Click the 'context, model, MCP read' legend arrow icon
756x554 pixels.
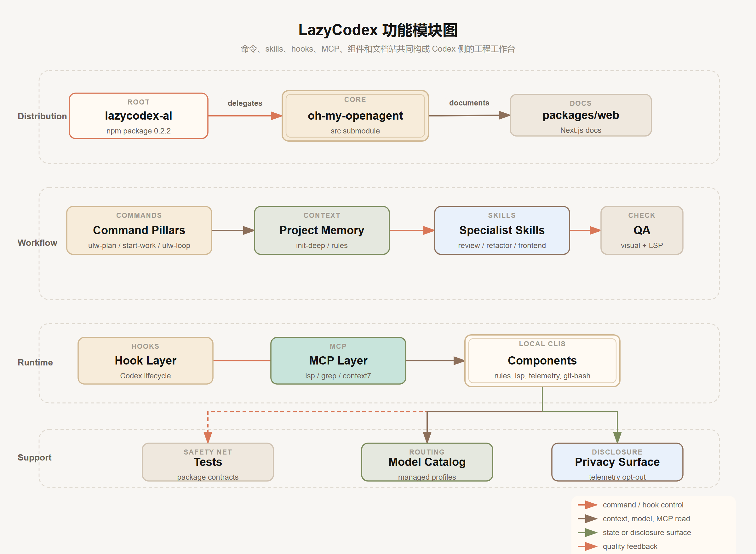pyautogui.click(x=587, y=519)
